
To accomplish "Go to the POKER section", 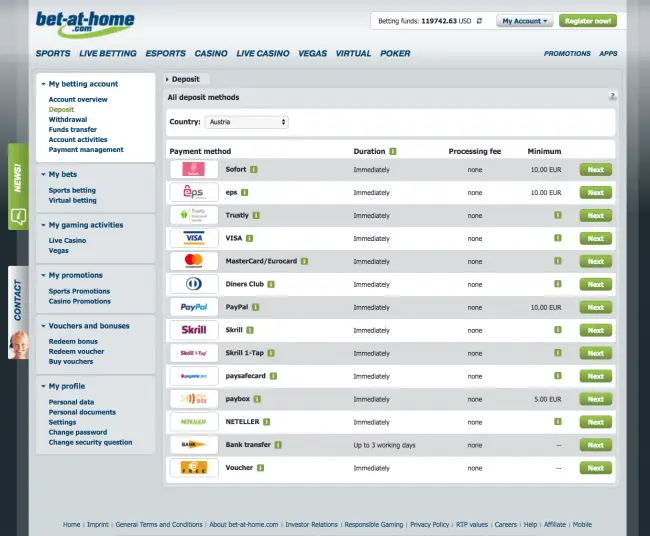I will coord(395,54).
